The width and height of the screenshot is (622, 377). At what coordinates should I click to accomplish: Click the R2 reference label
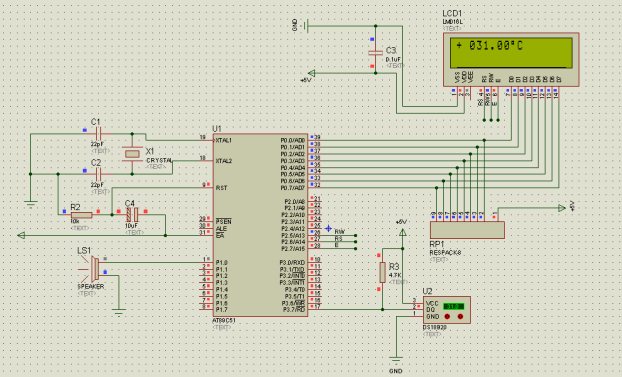point(75,207)
